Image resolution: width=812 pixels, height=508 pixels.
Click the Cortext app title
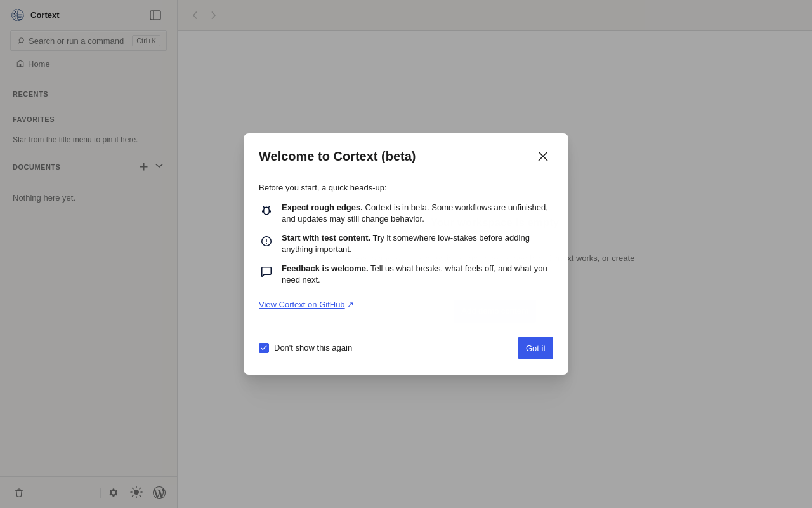[45, 15]
